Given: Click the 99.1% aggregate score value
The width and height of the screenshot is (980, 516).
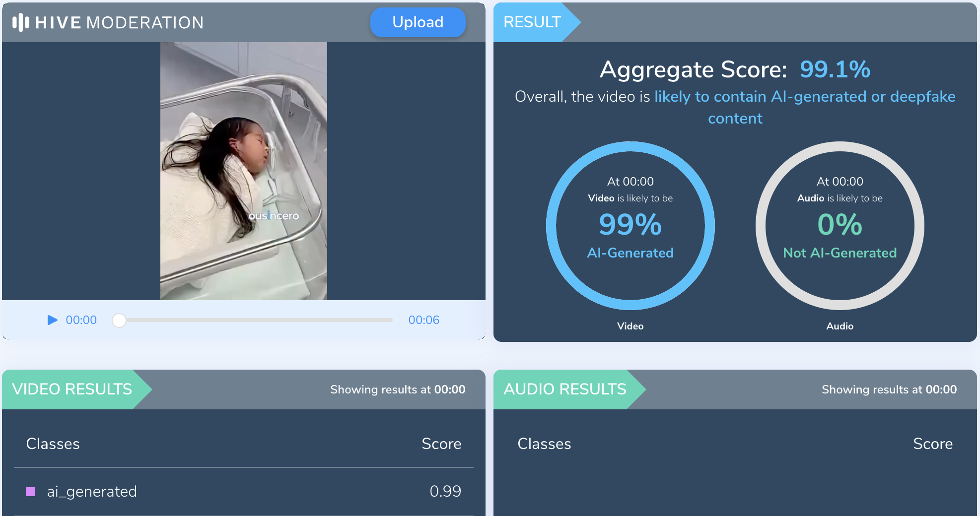Looking at the screenshot, I should pos(835,69).
